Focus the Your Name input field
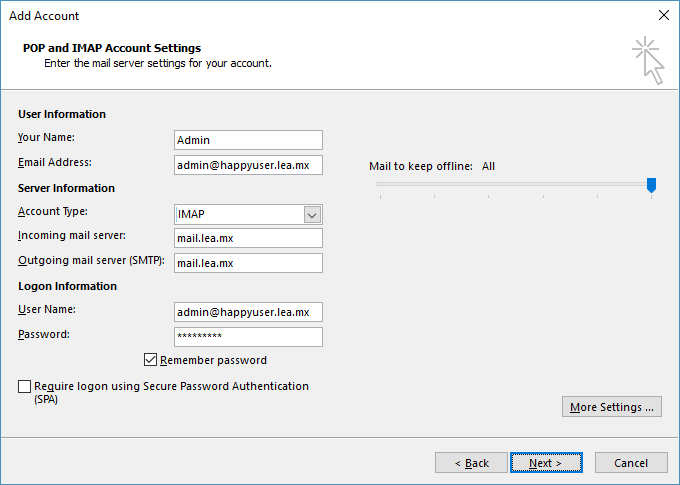680x485 pixels. (x=248, y=140)
